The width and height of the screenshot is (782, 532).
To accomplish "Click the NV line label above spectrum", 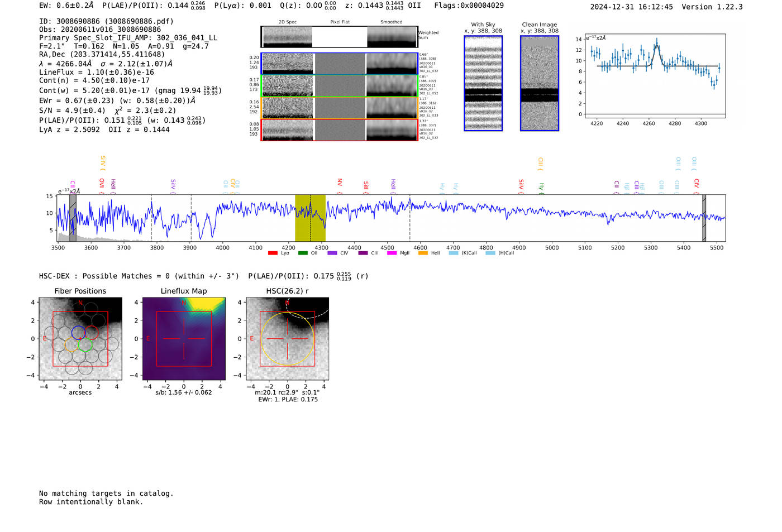I will [340, 183].
